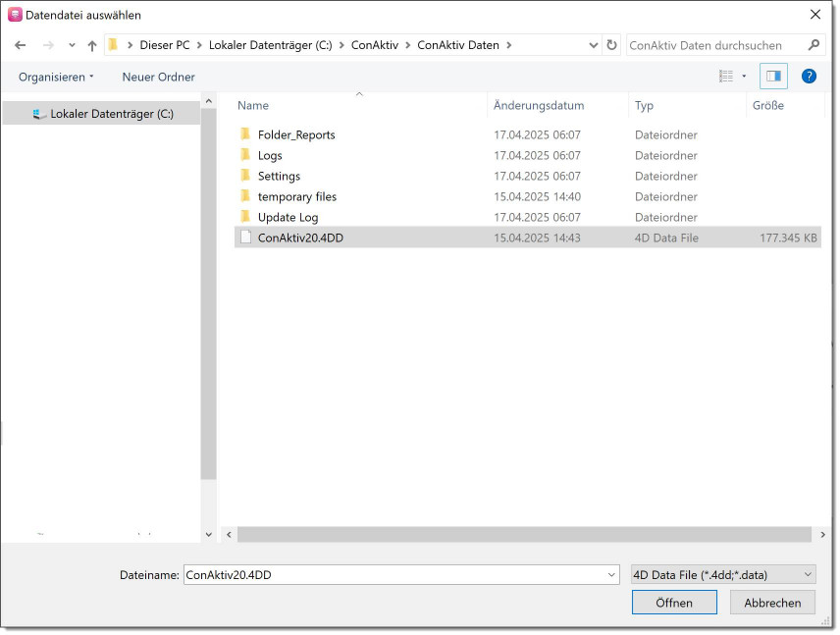Refresh the ConAktiv Daten folder view
Screen dimensions: 840x635
pos(612,45)
